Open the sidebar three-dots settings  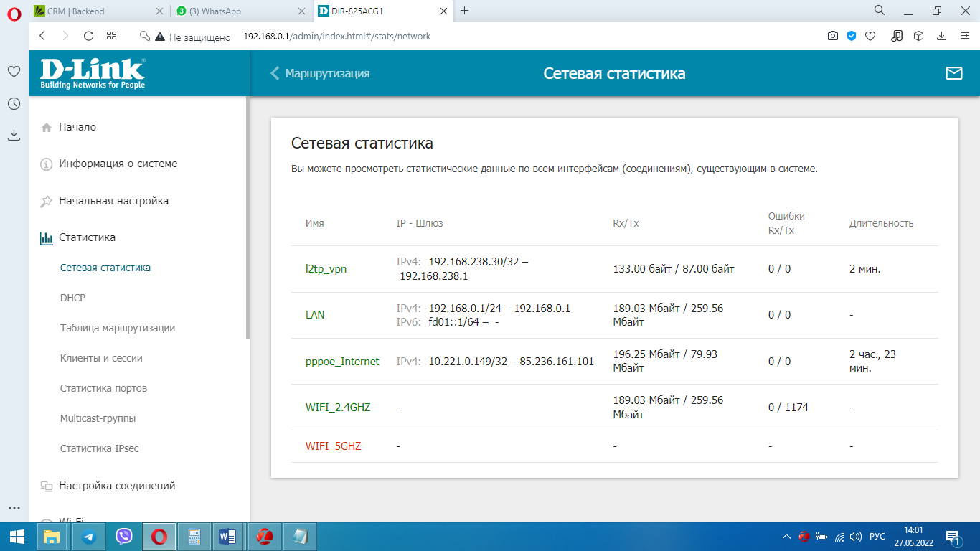(x=14, y=508)
